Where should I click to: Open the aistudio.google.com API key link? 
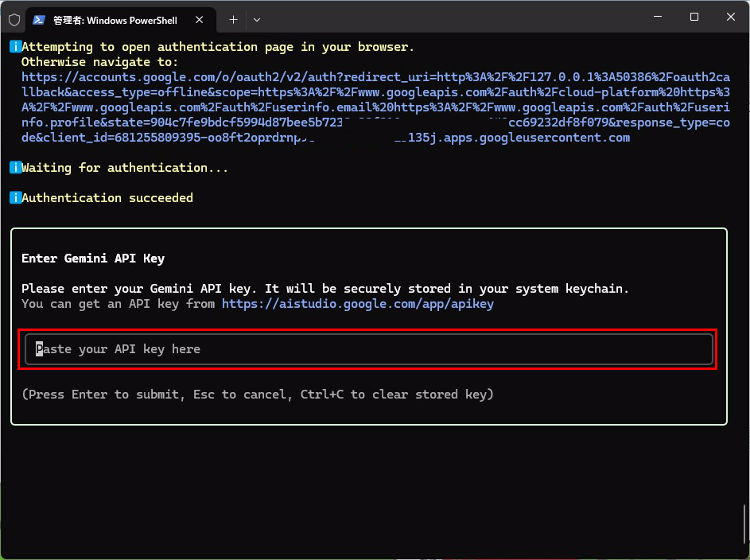358,304
